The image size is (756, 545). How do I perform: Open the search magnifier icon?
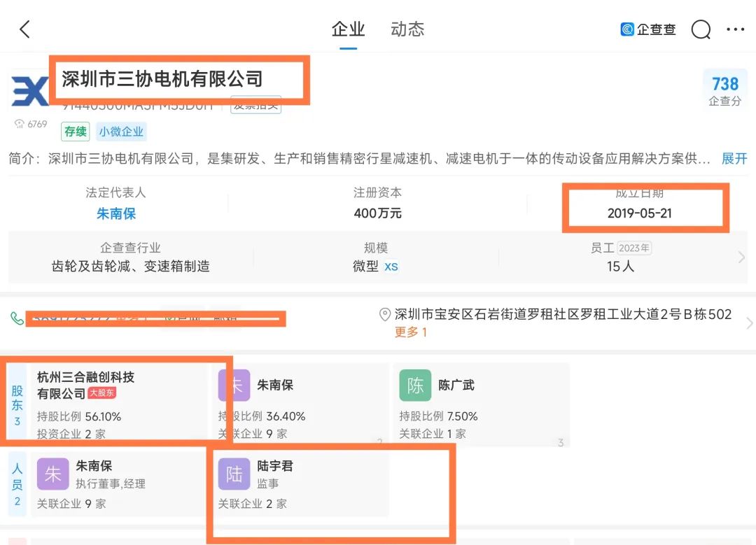click(x=700, y=29)
